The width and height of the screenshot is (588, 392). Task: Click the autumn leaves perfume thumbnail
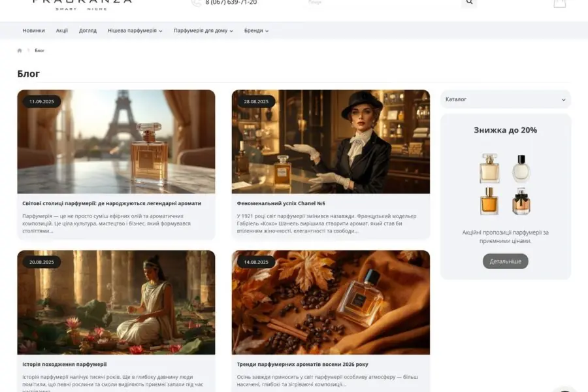[331, 302]
